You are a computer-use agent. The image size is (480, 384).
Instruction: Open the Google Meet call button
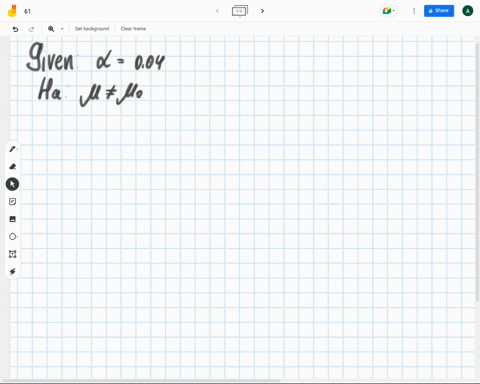388,11
